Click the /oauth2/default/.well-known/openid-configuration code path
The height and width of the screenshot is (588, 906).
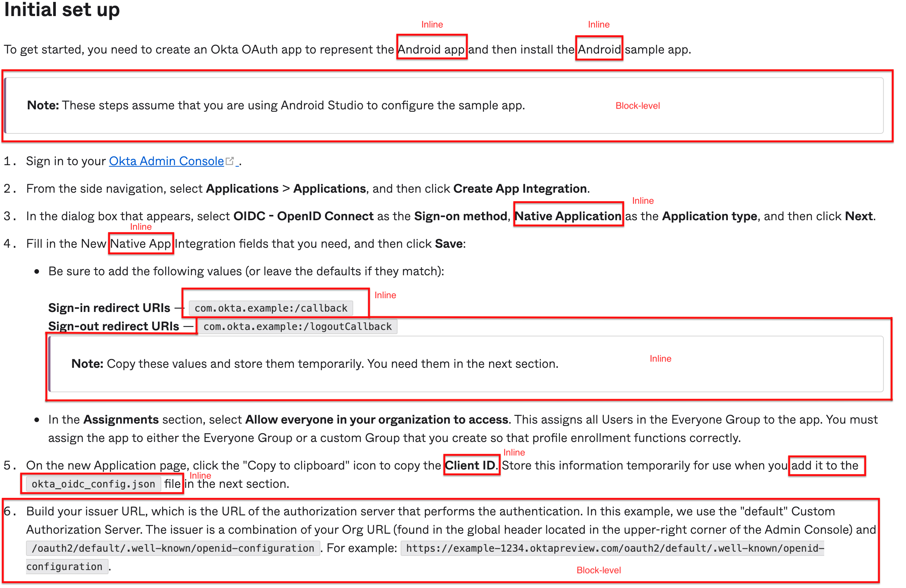173,548
